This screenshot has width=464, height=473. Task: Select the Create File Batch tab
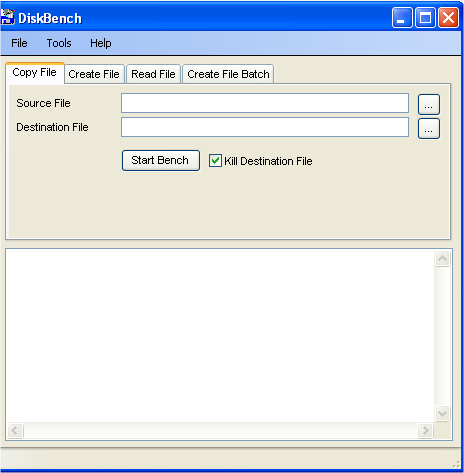tap(228, 74)
